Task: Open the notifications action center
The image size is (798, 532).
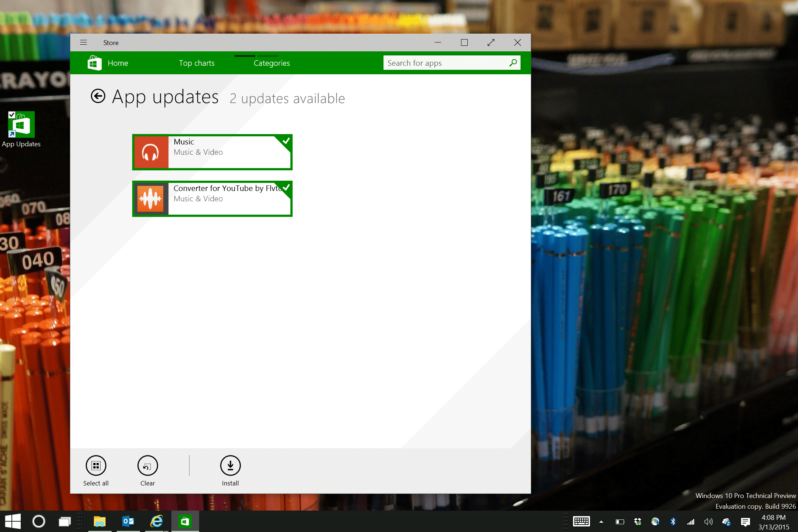Action: coord(745,522)
